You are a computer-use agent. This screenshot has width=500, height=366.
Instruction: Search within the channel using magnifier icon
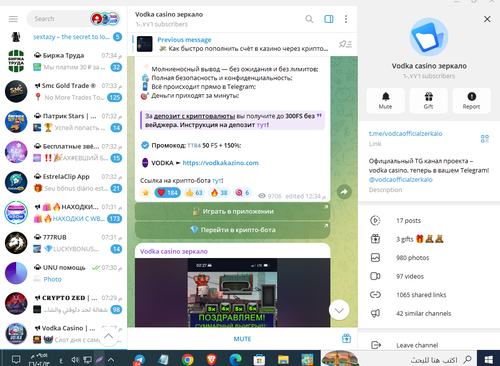coord(309,19)
